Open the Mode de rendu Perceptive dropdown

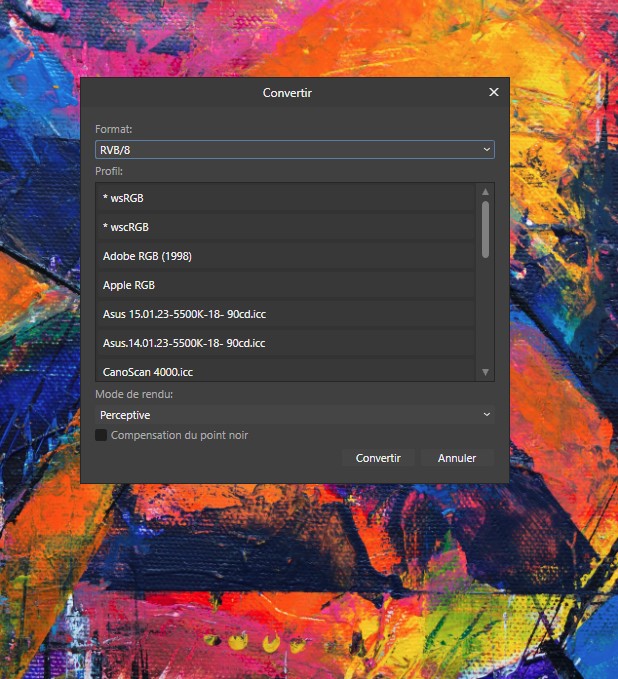(x=294, y=415)
